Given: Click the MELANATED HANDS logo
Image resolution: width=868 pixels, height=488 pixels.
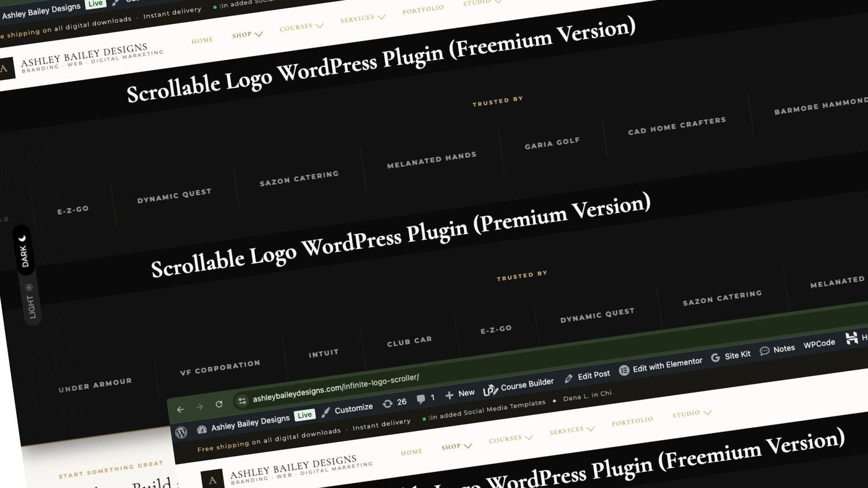Looking at the screenshot, I should (432, 160).
